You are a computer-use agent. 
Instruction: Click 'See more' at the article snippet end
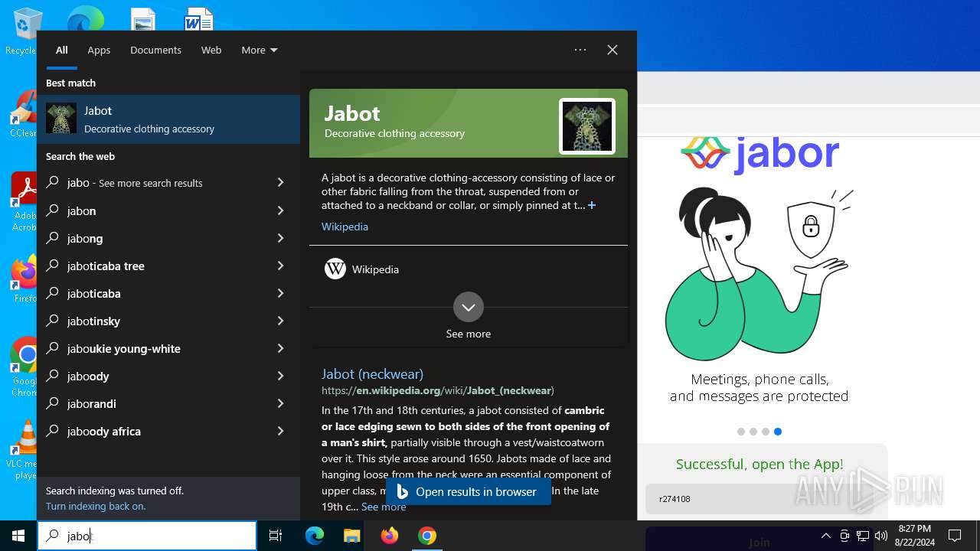click(384, 507)
